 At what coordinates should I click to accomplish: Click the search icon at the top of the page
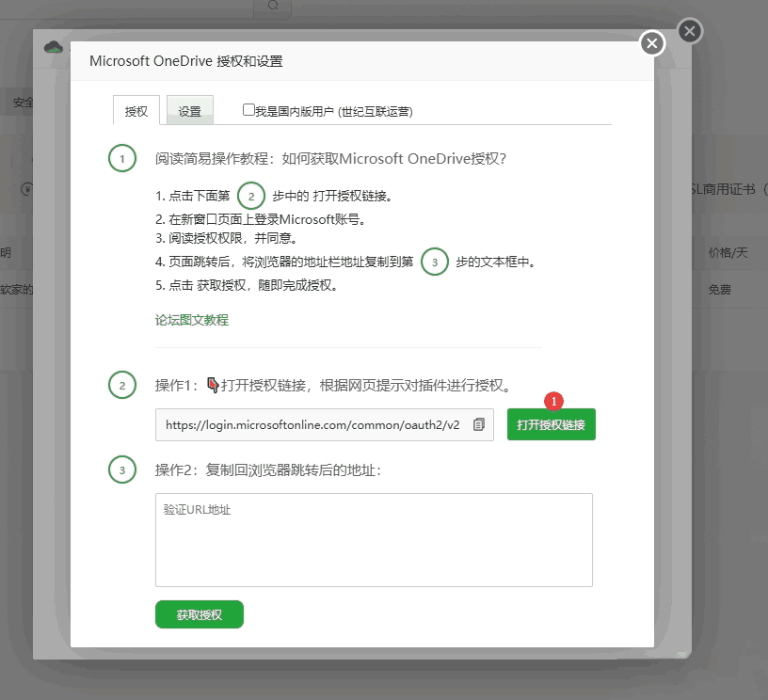tap(273, 6)
